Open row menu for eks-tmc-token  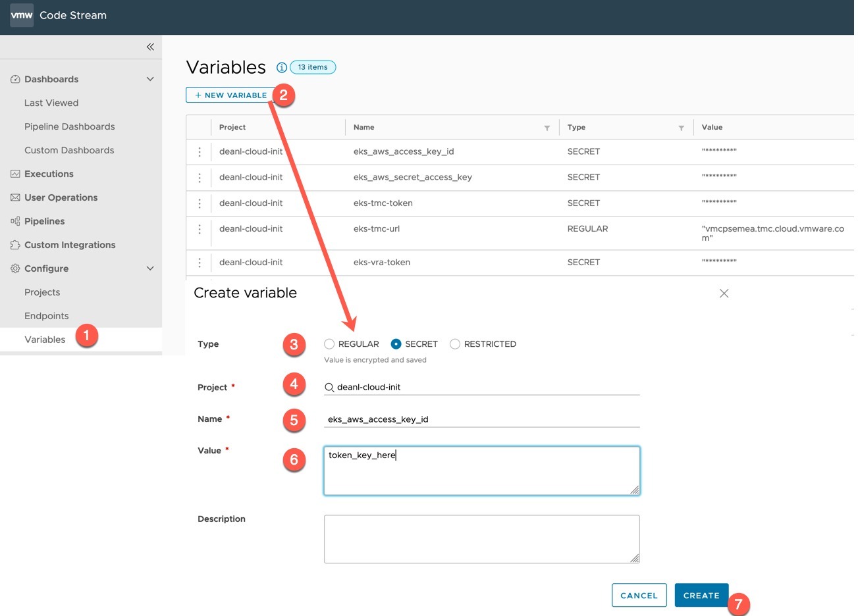click(200, 203)
